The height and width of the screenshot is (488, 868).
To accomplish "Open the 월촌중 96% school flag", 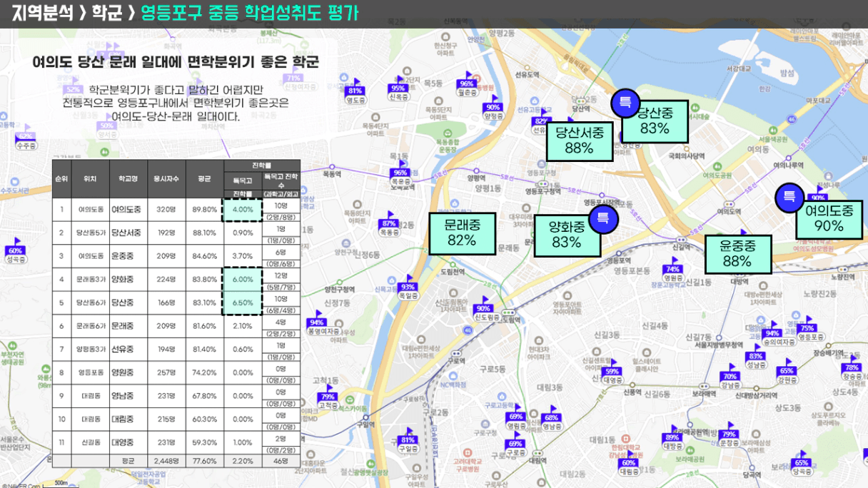I will 466,83.
